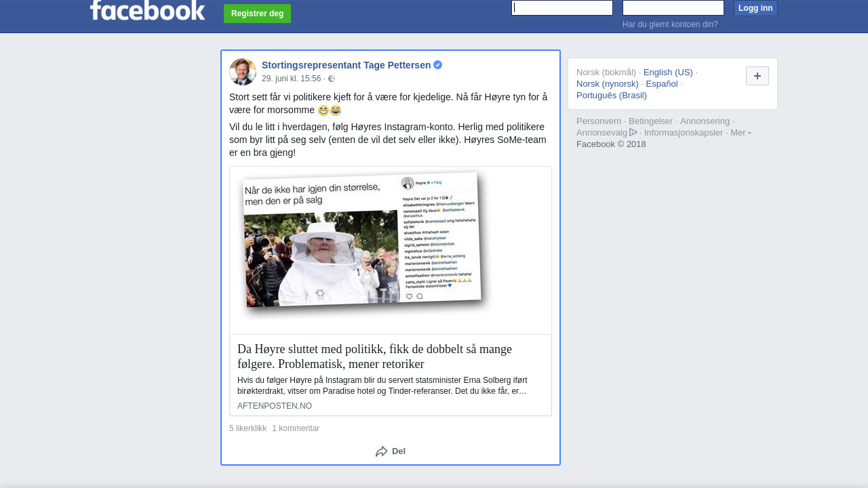Open the Betingelser footer link
Viewport: 868px width, 488px height.
pyautogui.click(x=651, y=121)
